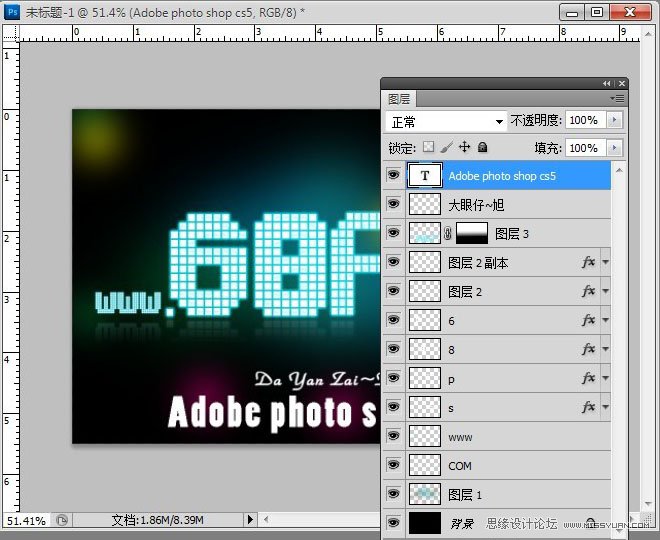Click the status bar preview icon
Viewport: 660px width, 540px height.
click(62, 520)
